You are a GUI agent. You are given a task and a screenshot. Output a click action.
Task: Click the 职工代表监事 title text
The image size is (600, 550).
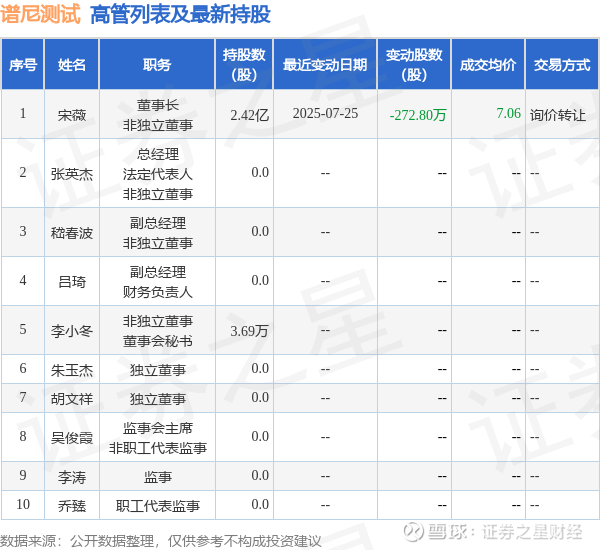click(x=158, y=506)
